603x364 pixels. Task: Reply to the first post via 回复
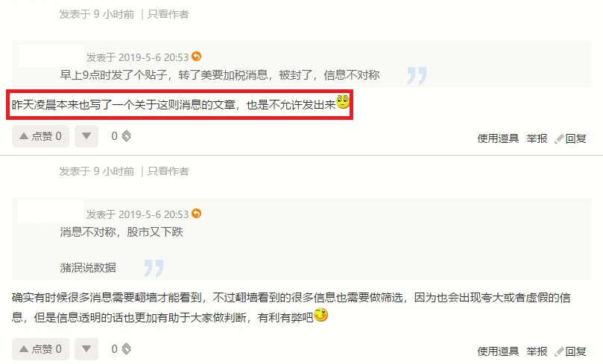570,138
